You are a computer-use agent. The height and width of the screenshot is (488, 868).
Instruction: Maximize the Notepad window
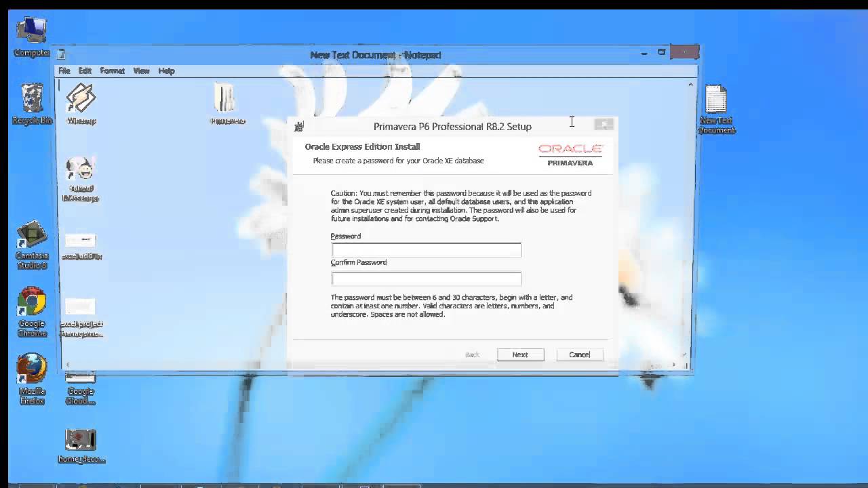[661, 52]
